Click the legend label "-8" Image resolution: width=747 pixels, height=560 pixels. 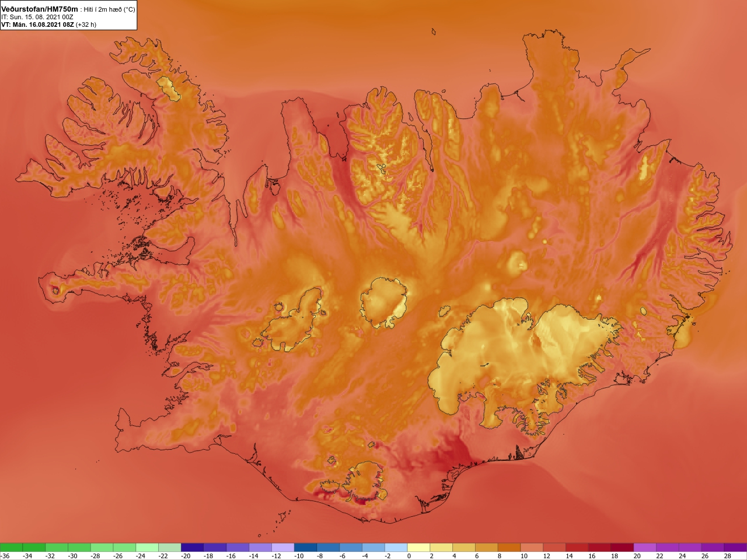point(320,556)
